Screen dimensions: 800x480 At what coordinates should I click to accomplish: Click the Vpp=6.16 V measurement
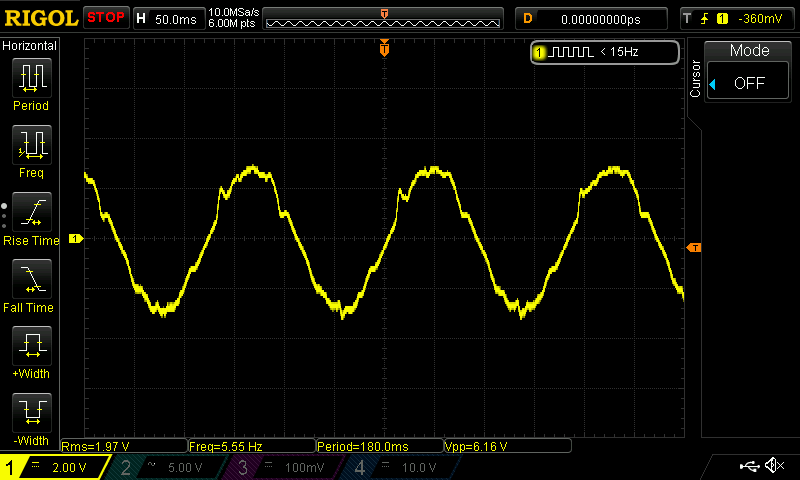508,446
